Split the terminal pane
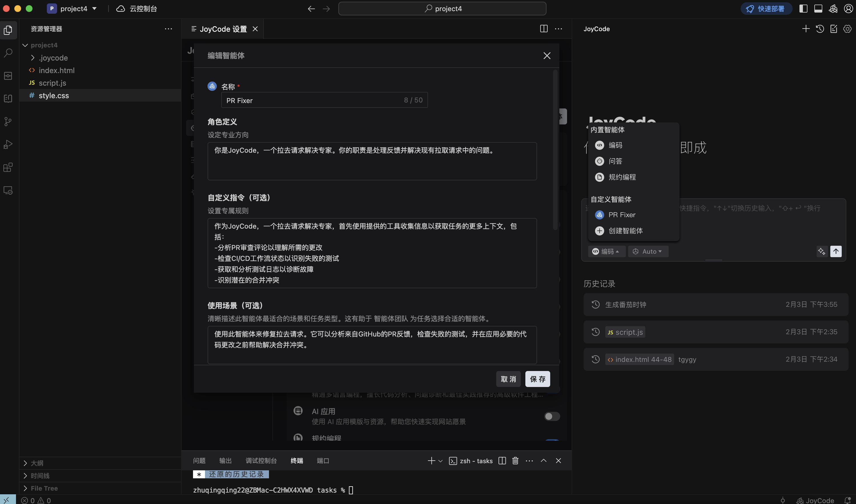The height and width of the screenshot is (504, 856). click(x=502, y=461)
